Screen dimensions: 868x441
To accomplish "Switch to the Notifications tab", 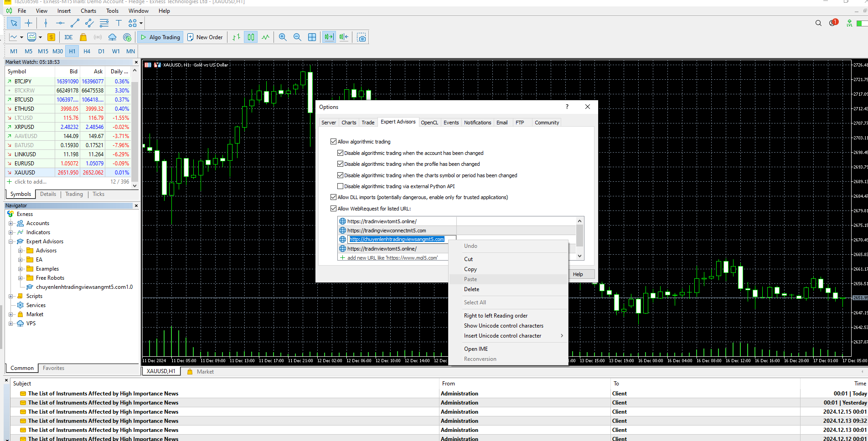I will 477,123.
